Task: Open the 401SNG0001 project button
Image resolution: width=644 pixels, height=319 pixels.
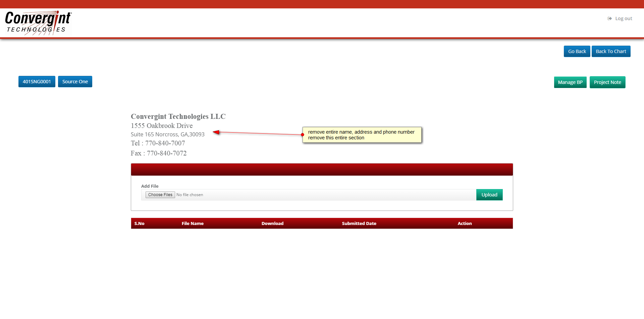Action: (37, 82)
